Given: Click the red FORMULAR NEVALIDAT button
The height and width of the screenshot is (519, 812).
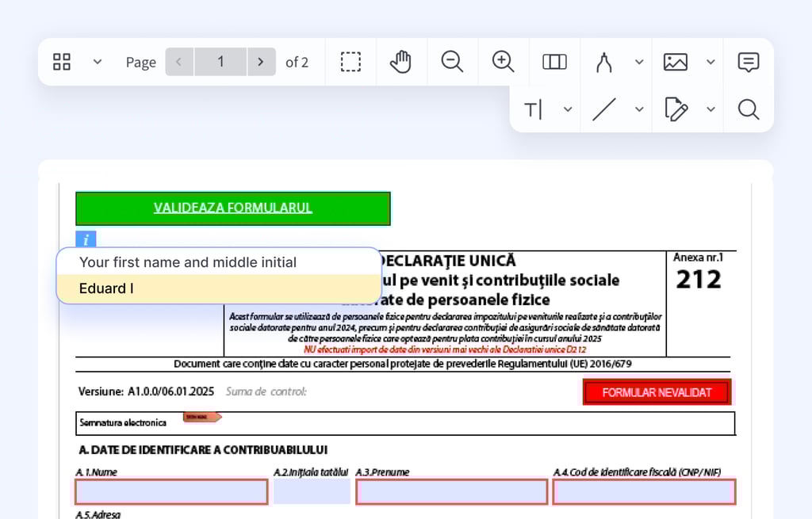Looking at the screenshot, I should point(657,392).
